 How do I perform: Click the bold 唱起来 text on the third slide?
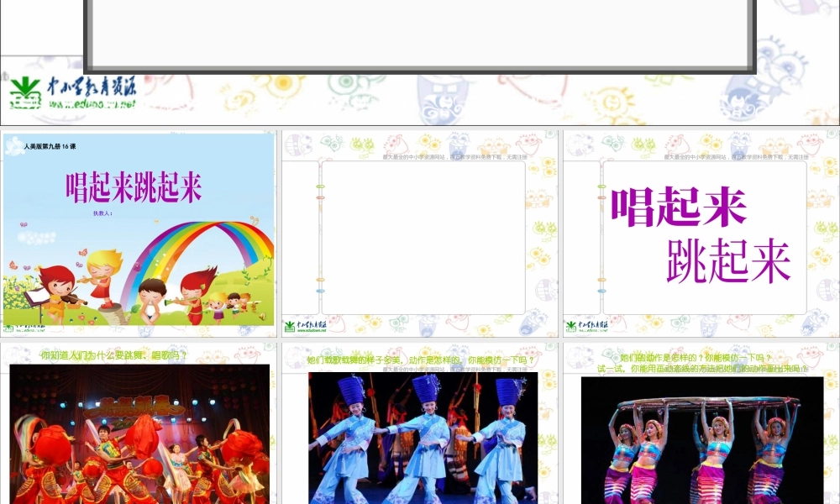click(679, 207)
